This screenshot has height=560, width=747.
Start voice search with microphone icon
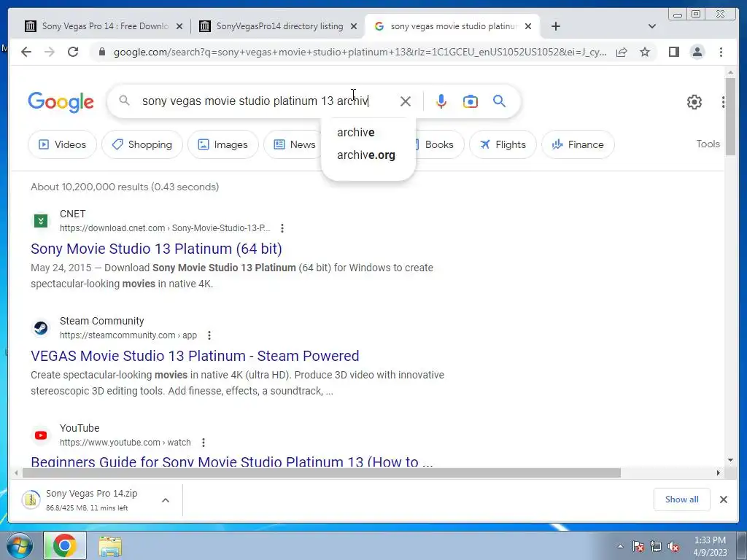tap(441, 101)
